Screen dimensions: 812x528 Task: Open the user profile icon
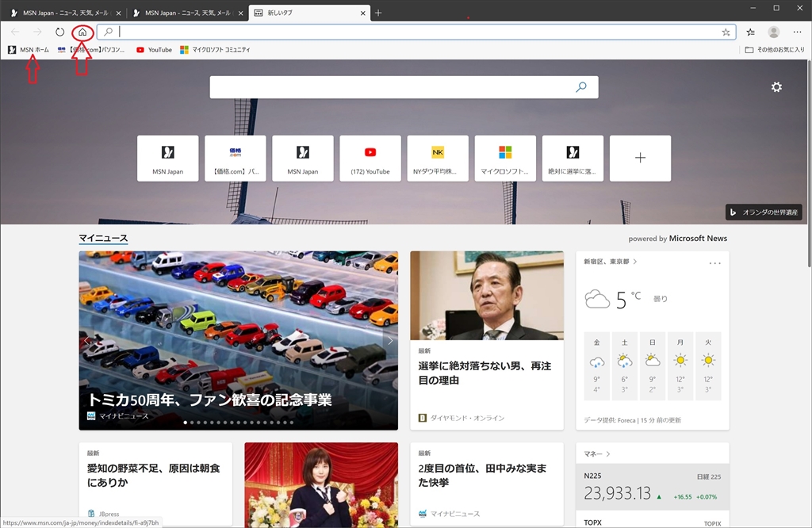pos(774,32)
